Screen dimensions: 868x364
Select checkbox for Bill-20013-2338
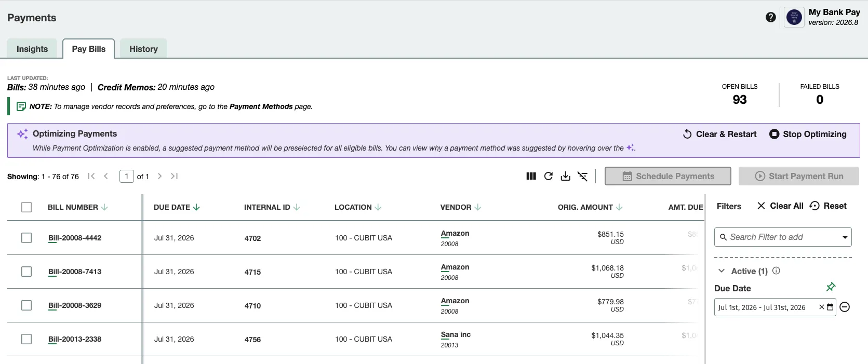coord(26,339)
